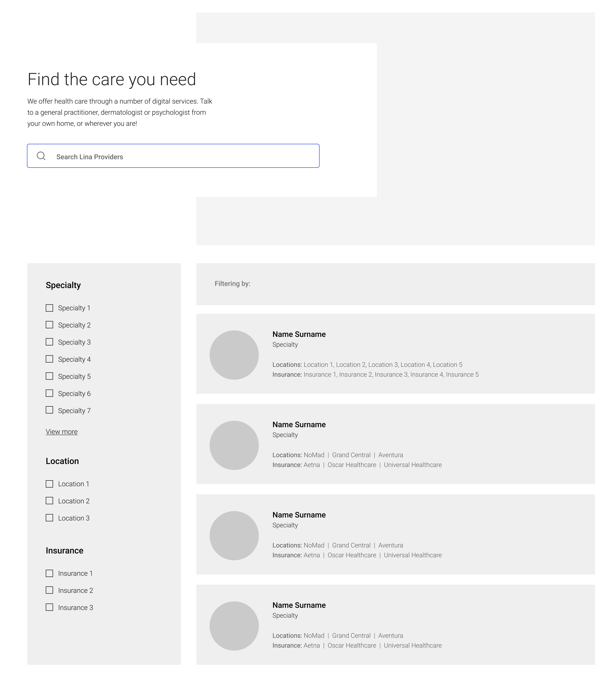
Task: Enable the Specialty 3 filter
Action: (x=50, y=342)
